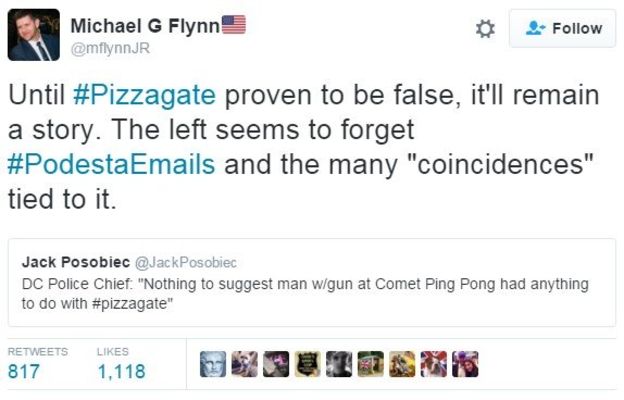This screenshot has width=624, height=400.
Task: Click the sixth liker avatar with flag on green
Action: click(370, 365)
